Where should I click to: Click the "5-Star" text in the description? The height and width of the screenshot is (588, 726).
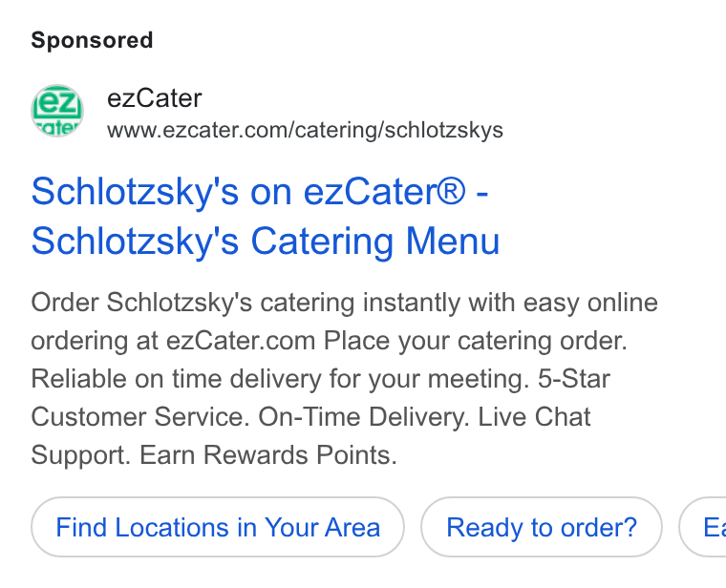click(574, 379)
